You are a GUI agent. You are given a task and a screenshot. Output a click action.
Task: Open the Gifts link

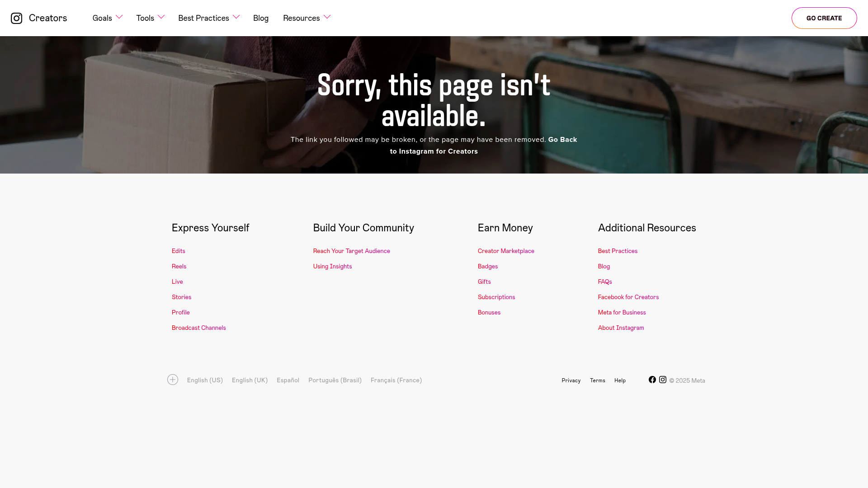point(484,282)
